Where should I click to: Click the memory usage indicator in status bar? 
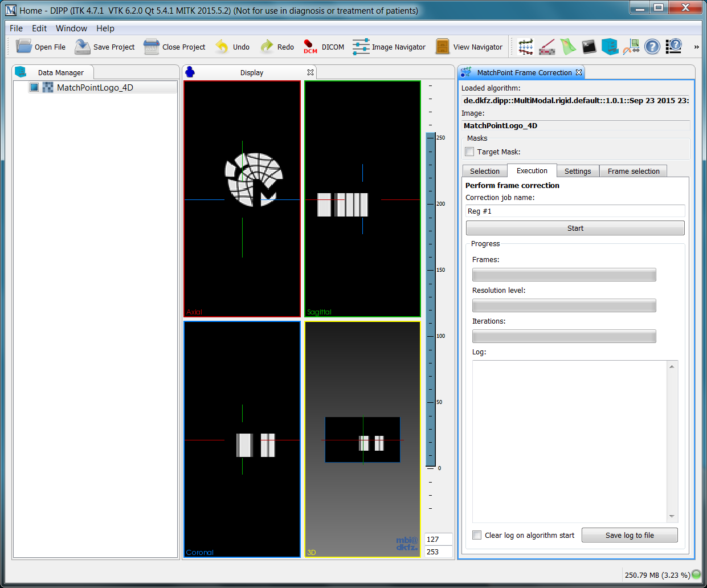657,575
